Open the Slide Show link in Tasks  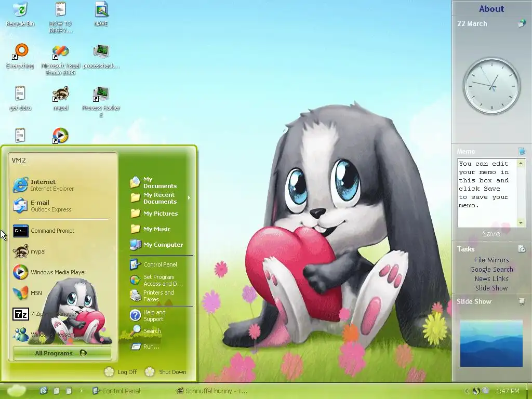click(491, 288)
